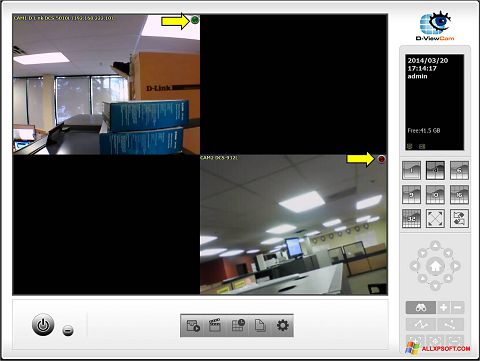480x361 pixels.
Task: Click the PTZ up arrow
Action: (435, 246)
